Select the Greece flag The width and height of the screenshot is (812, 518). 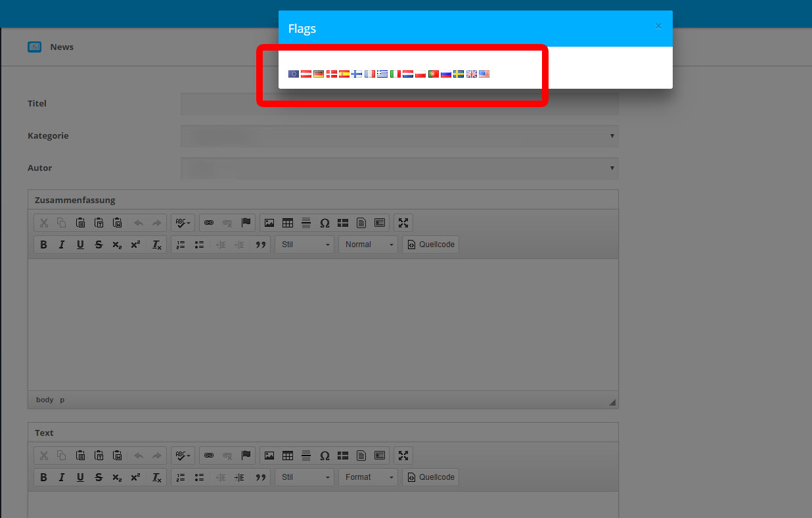click(x=382, y=74)
